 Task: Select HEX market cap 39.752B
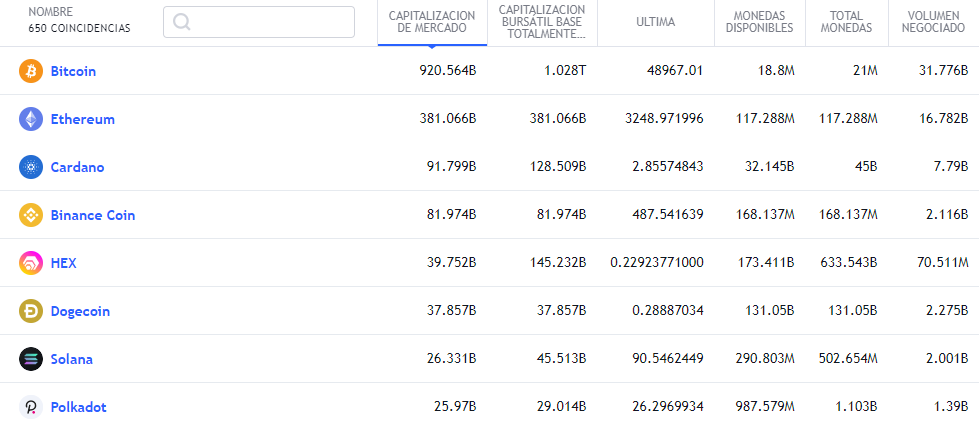click(x=451, y=263)
